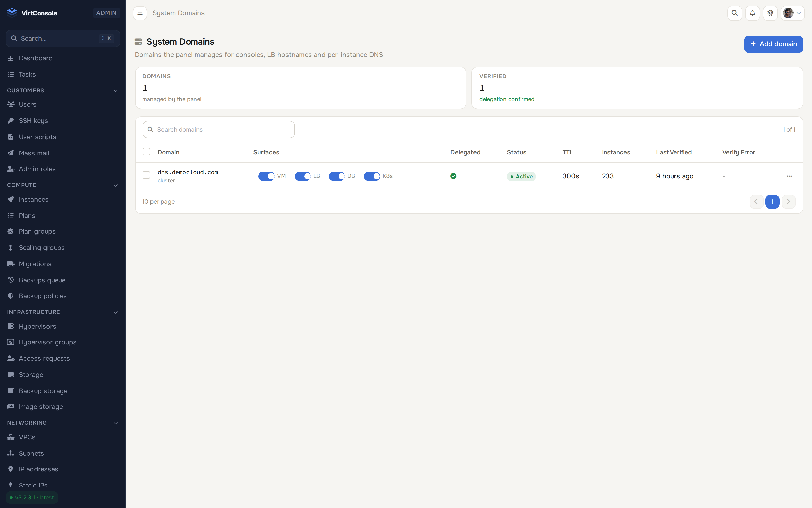Click the VirtConsole logo icon

pos(12,13)
